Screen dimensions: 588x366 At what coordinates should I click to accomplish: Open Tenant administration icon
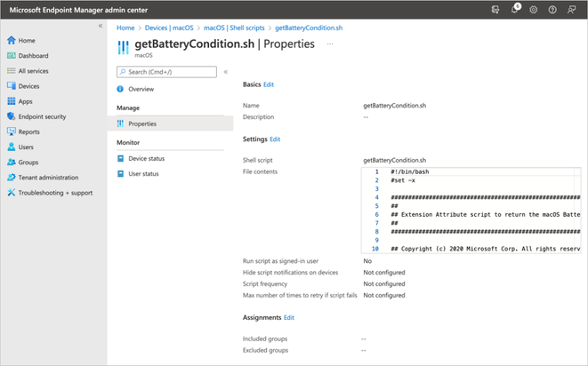tap(12, 177)
